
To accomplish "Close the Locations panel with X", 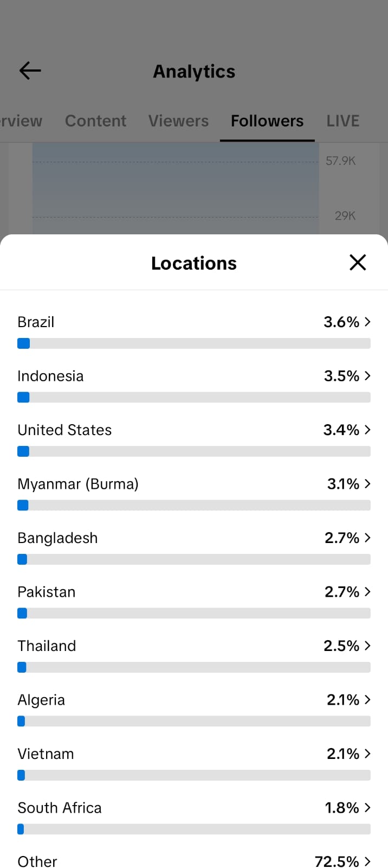I will (x=358, y=263).
